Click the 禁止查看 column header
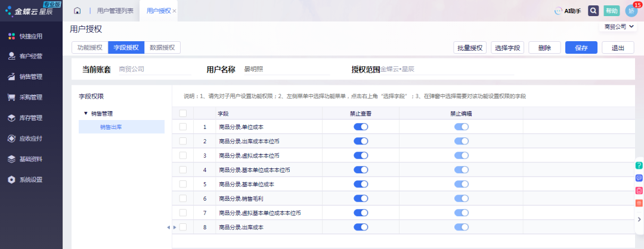Viewport: 644px width, 249px height. tap(361, 113)
